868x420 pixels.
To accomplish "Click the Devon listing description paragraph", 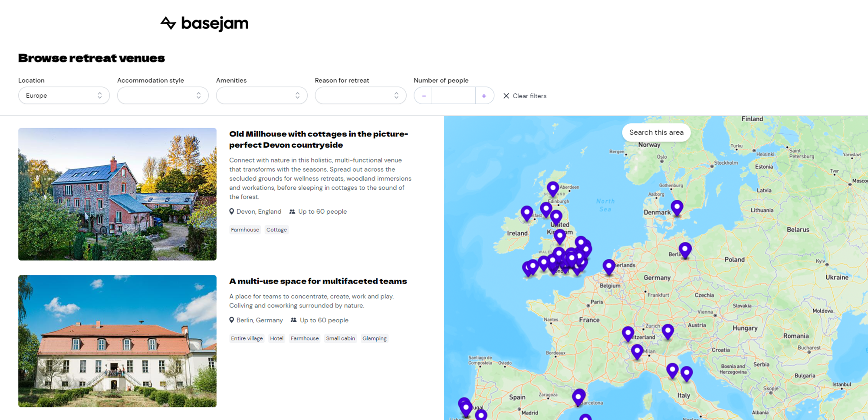I will click(320, 179).
